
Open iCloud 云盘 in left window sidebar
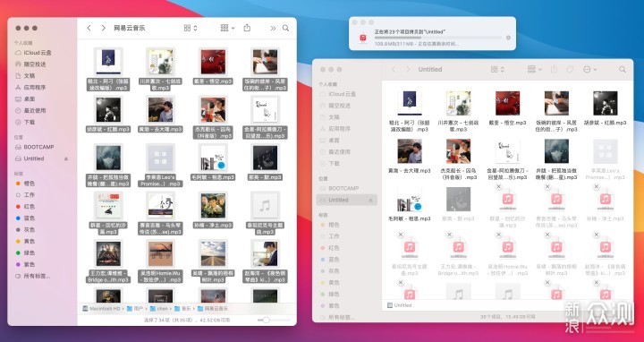click(x=33, y=53)
